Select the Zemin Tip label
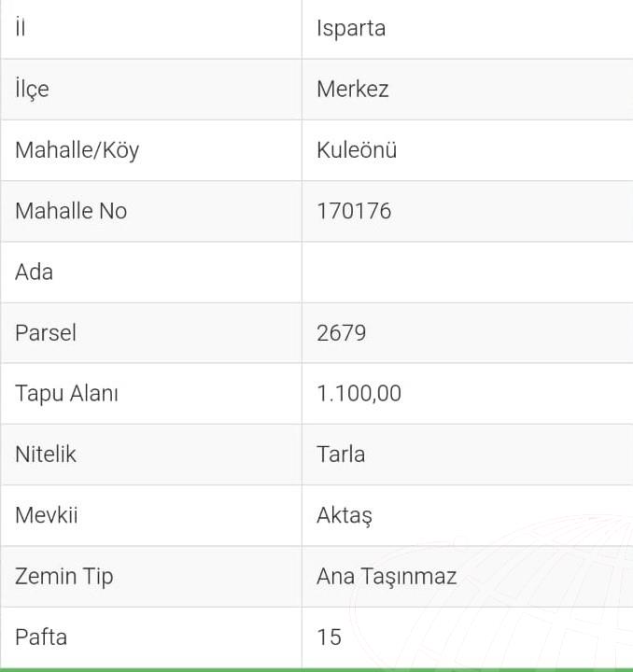 click(64, 577)
